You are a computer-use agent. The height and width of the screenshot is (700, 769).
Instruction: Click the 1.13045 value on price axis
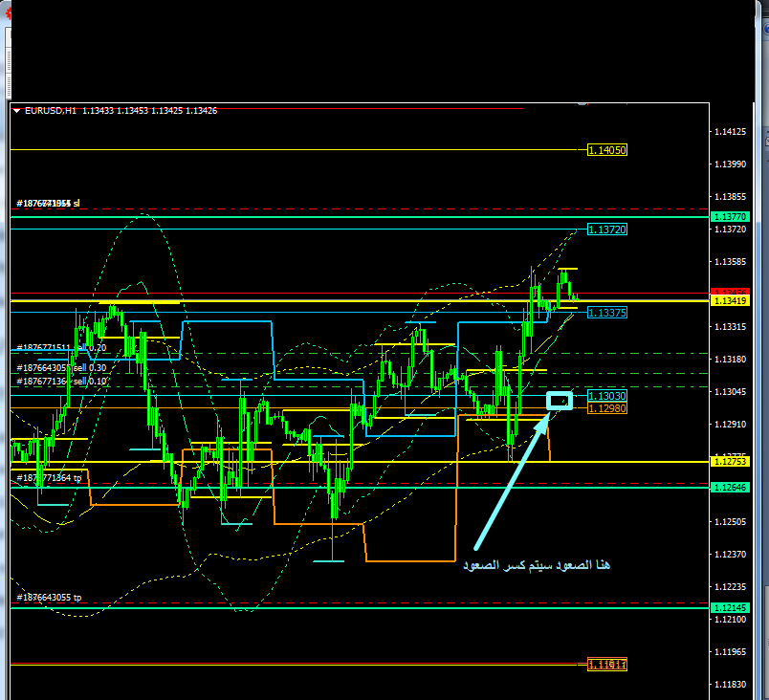[730, 392]
